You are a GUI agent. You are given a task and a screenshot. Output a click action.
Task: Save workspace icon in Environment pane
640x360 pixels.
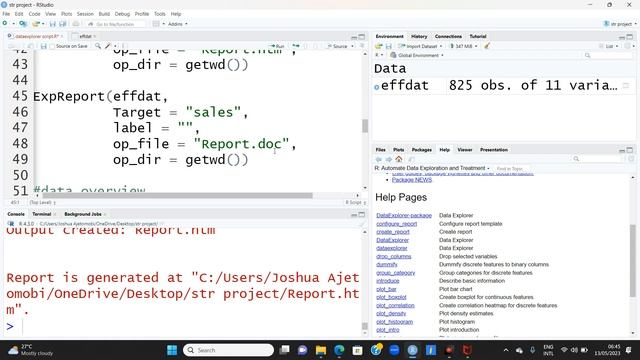(389, 46)
